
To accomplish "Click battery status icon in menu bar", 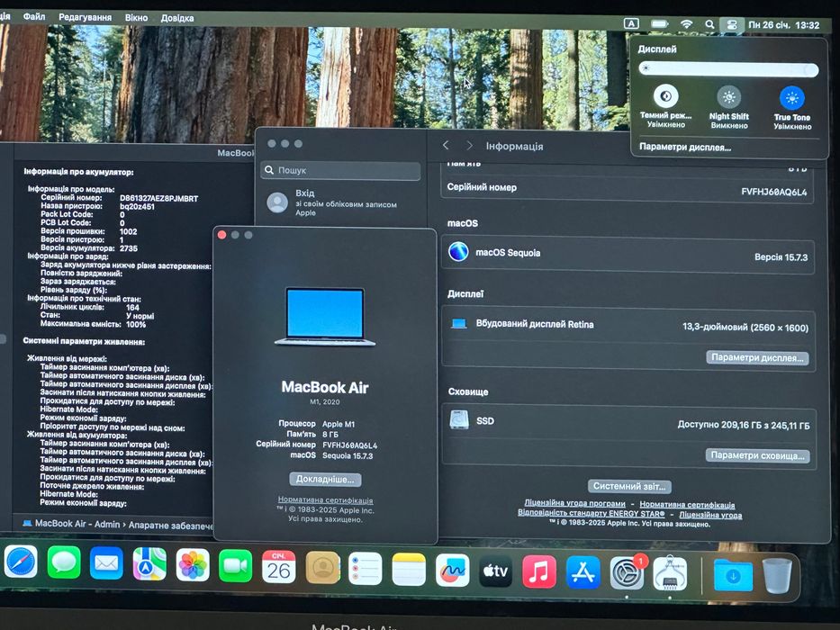I will [x=659, y=24].
